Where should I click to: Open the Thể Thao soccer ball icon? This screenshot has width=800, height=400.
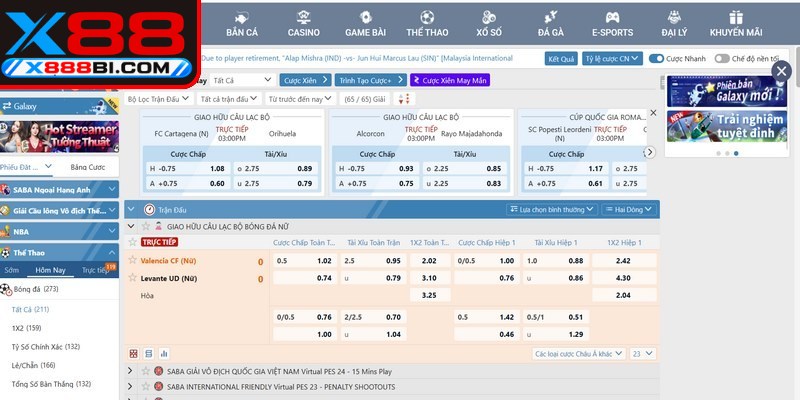coord(427,17)
